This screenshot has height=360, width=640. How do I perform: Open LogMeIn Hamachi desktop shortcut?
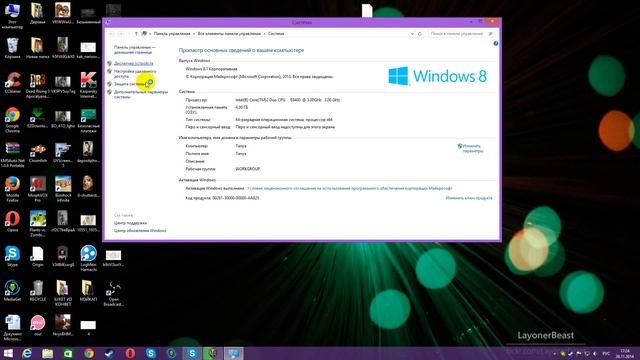coord(88,258)
